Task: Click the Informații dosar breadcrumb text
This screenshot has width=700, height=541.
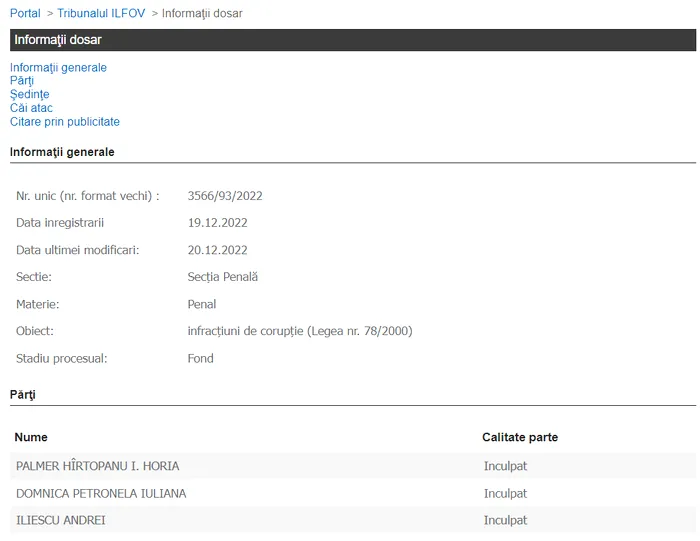Action: click(202, 13)
